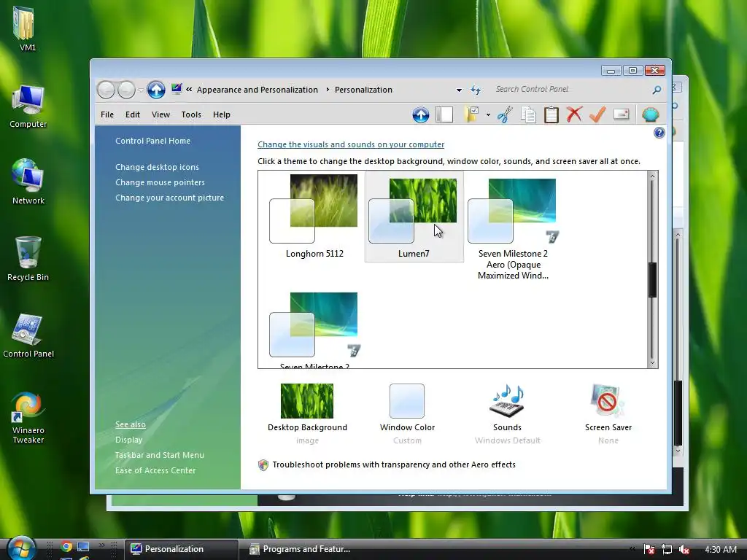Click the Cut scissors toolbar icon
Screen dimensions: 747x560
(505, 114)
